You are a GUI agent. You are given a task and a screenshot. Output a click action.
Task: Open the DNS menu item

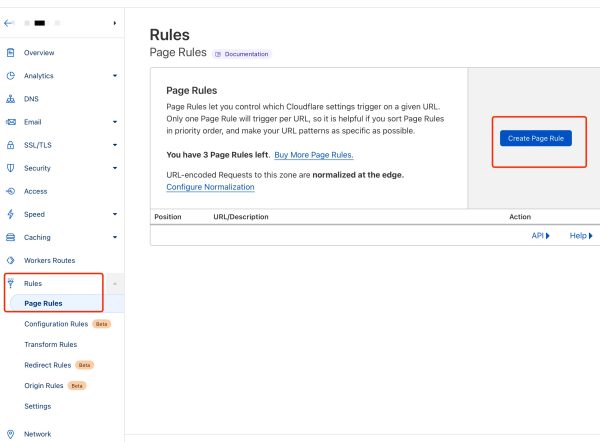click(31, 99)
